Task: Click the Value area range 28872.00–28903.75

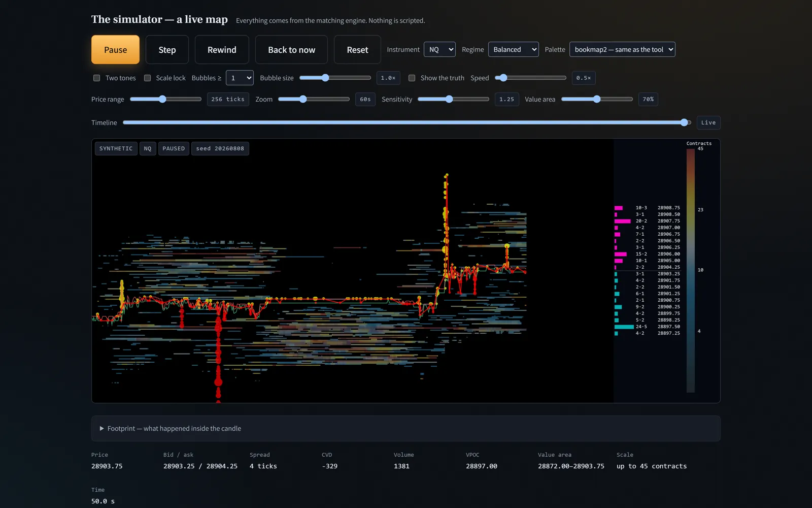Action: click(x=571, y=466)
